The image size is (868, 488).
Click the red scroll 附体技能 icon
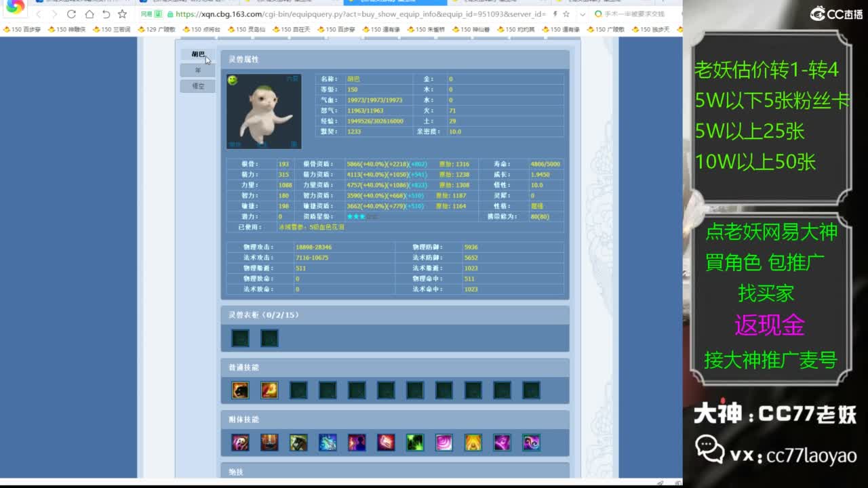coord(386,442)
